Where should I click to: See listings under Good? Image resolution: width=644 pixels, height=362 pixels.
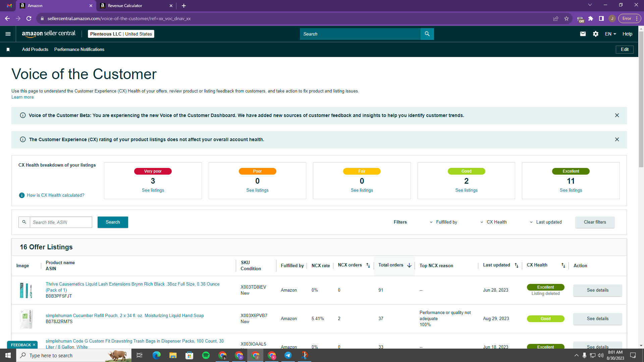466,190
